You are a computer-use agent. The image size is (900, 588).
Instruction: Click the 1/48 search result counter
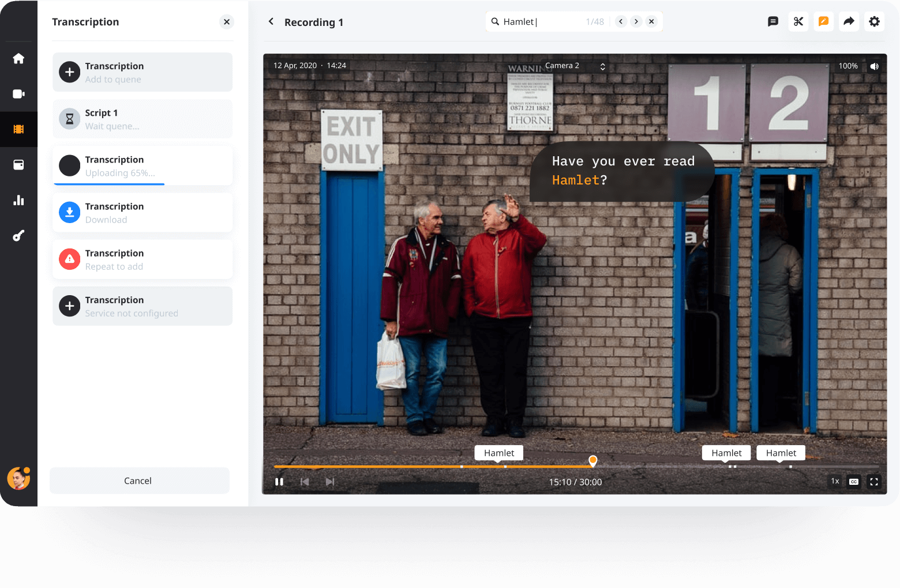(595, 22)
